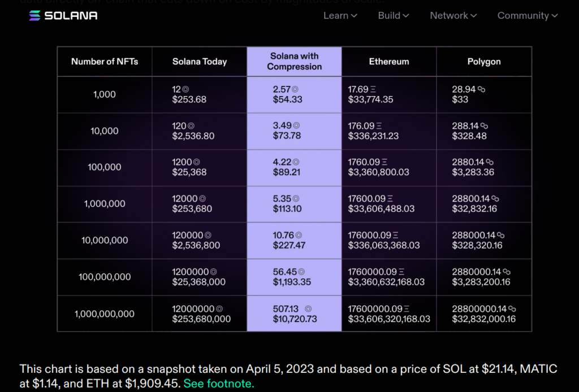Click the Solana logo icon
Screen dimensions: 579x392
pos(34,15)
